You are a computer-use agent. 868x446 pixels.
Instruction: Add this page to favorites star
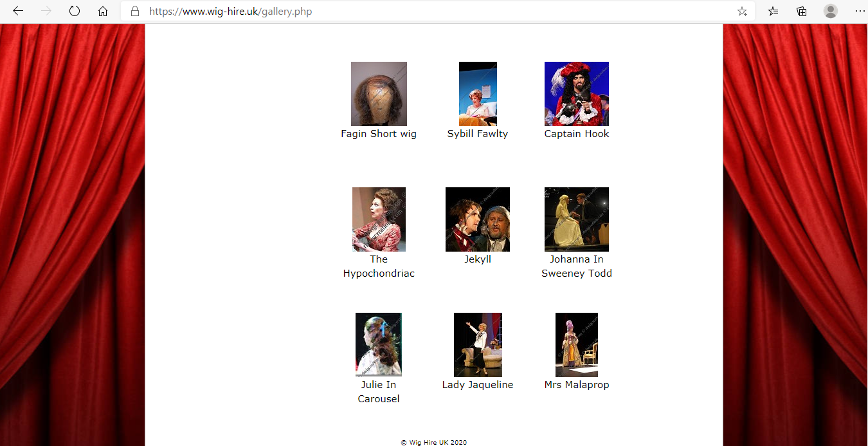point(742,11)
